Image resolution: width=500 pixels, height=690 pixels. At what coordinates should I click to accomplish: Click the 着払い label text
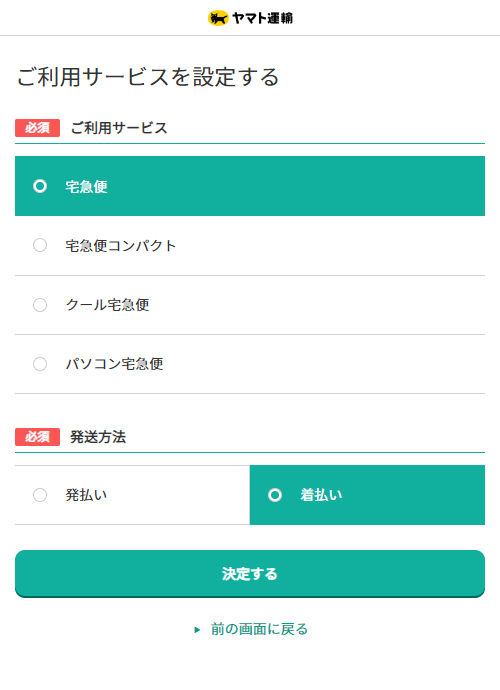(321, 495)
